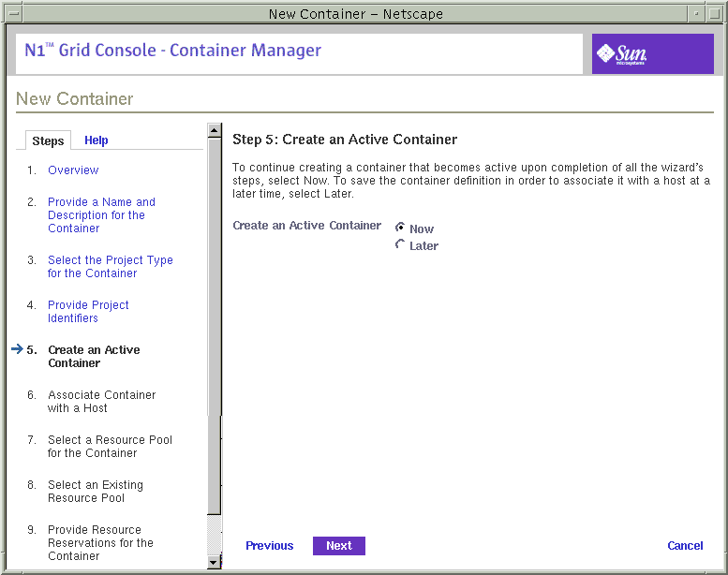Click the Step 5 heading text
The height and width of the screenshot is (575, 728).
coord(345,140)
